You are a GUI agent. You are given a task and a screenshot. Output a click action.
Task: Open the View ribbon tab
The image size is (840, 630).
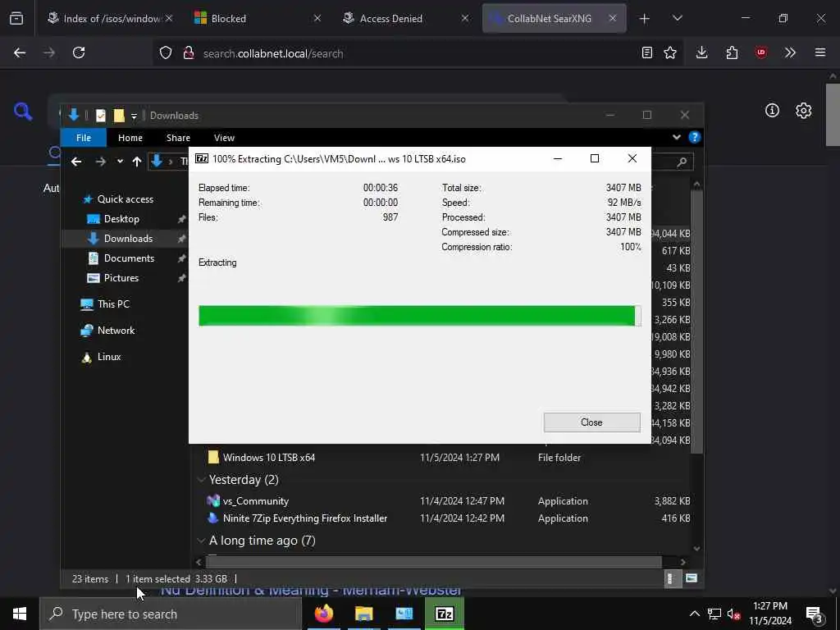pyautogui.click(x=224, y=138)
